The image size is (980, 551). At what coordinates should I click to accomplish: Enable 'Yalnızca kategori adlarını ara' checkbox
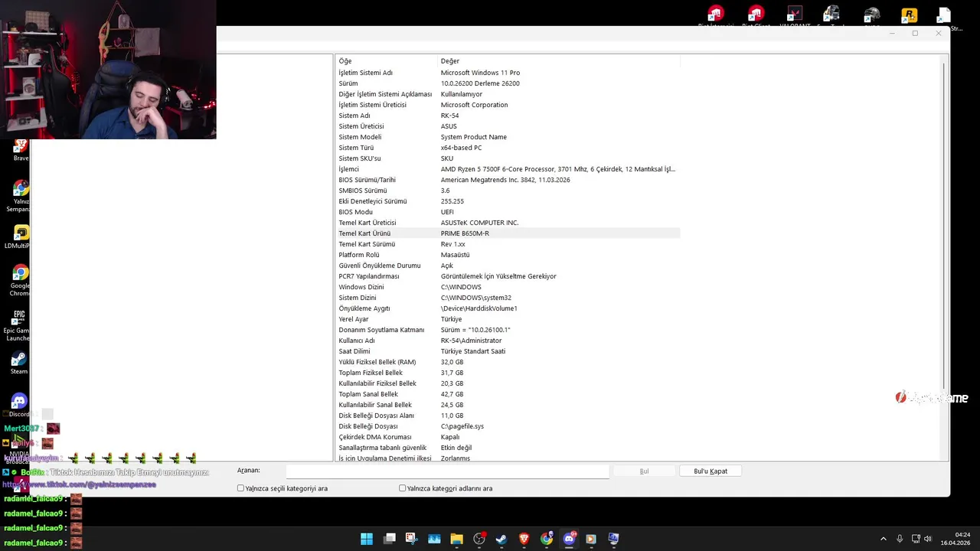pos(402,488)
